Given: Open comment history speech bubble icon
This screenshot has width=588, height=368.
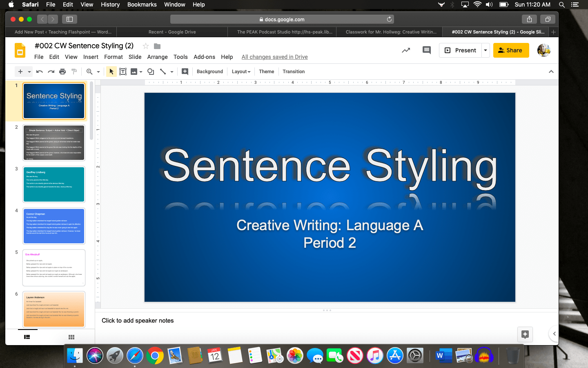Looking at the screenshot, I should coord(427,50).
